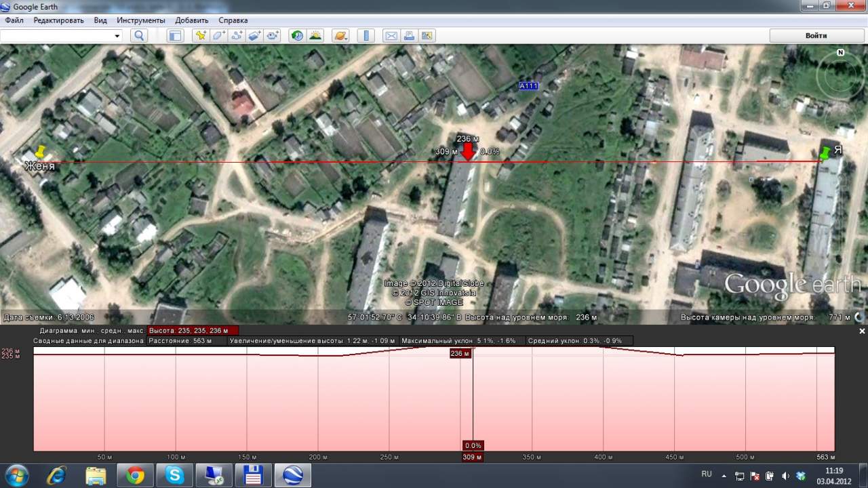Screen dimensions: 868x488
Task: Toggle the sidebar panel icon
Action: click(175, 36)
